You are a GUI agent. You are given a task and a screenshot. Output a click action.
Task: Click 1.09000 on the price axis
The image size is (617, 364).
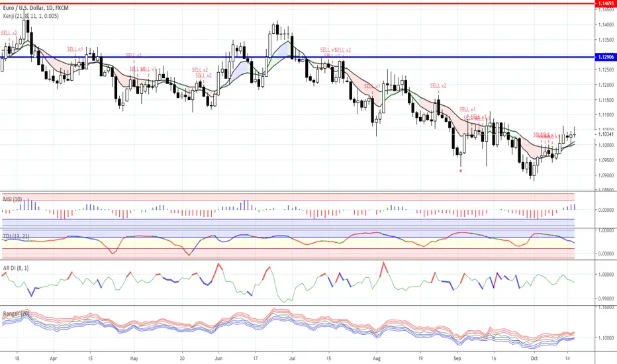(x=606, y=175)
